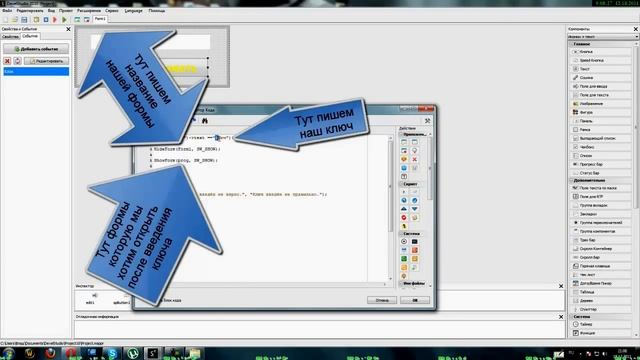Click the red Debug run arrow icon

pyautogui.click(x=55, y=20)
